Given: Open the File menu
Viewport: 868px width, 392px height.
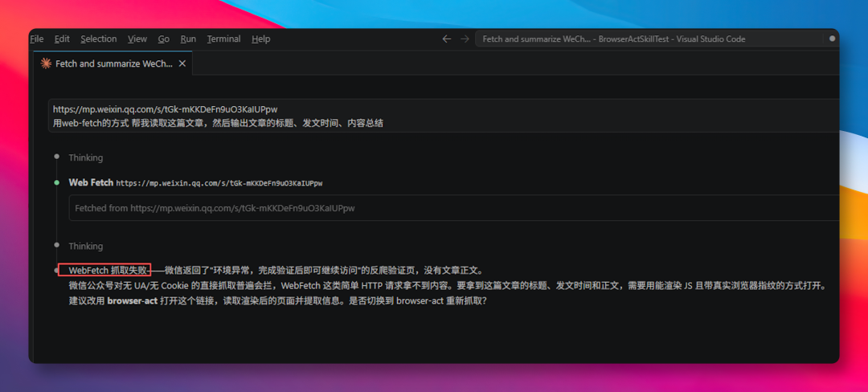Looking at the screenshot, I should [x=36, y=39].
